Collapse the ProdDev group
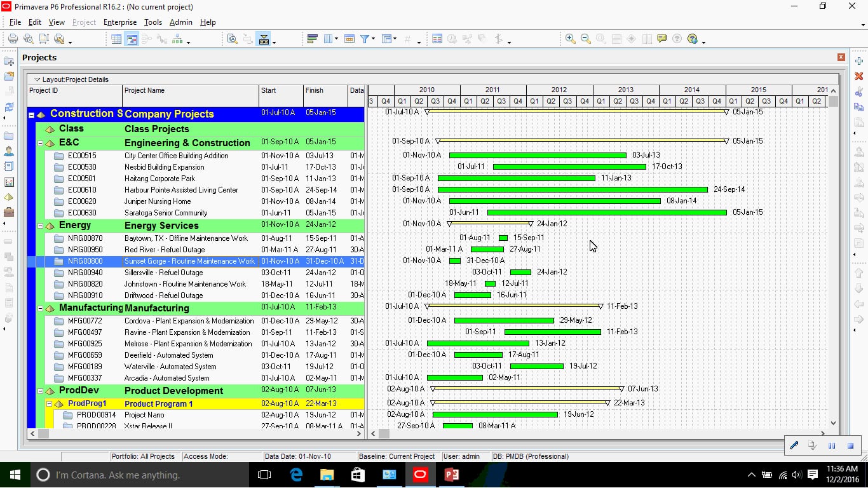 (39, 391)
